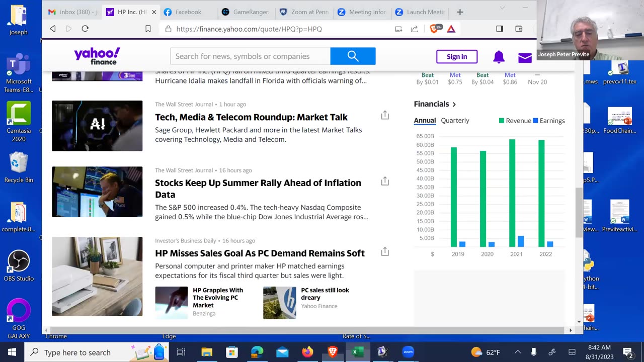644x362 pixels.
Task: Click the Sign in button
Action: tap(457, 56)
